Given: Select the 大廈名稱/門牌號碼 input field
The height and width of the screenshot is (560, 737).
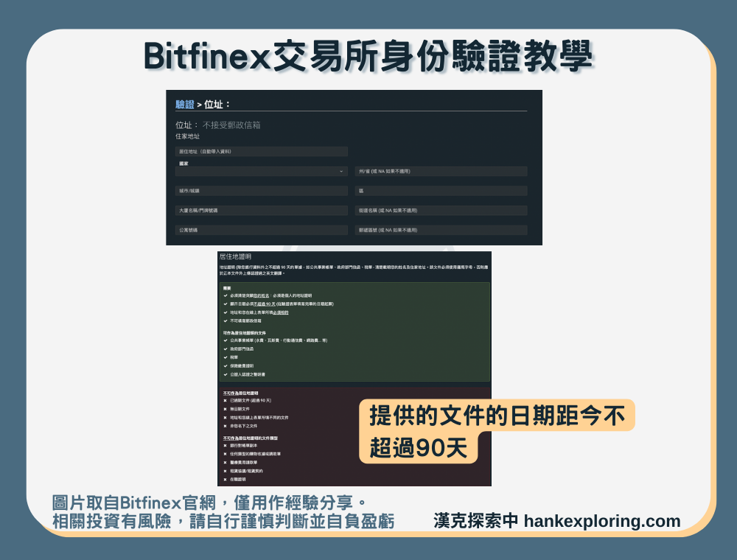Looking at the screenshot, I should click(x=262, y=211).
